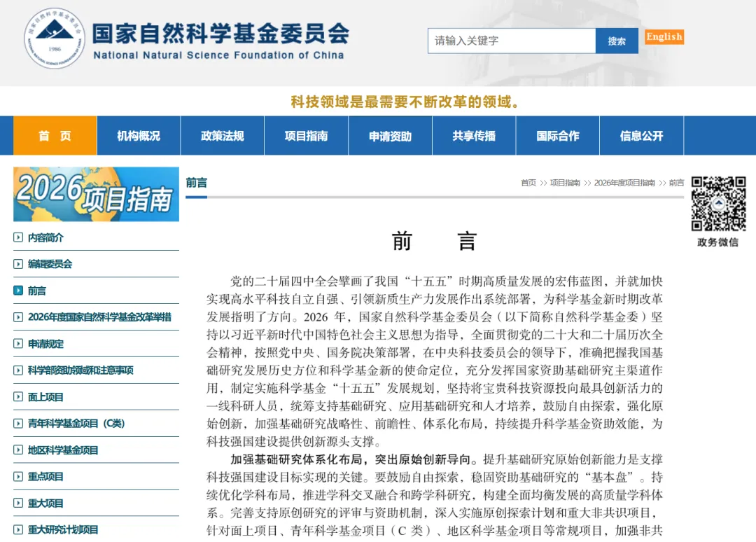Image resolution: width=756 pixels, height=542 pixels.
Task: Open 前言 sidebar link
Action: [x=37, y=291]
